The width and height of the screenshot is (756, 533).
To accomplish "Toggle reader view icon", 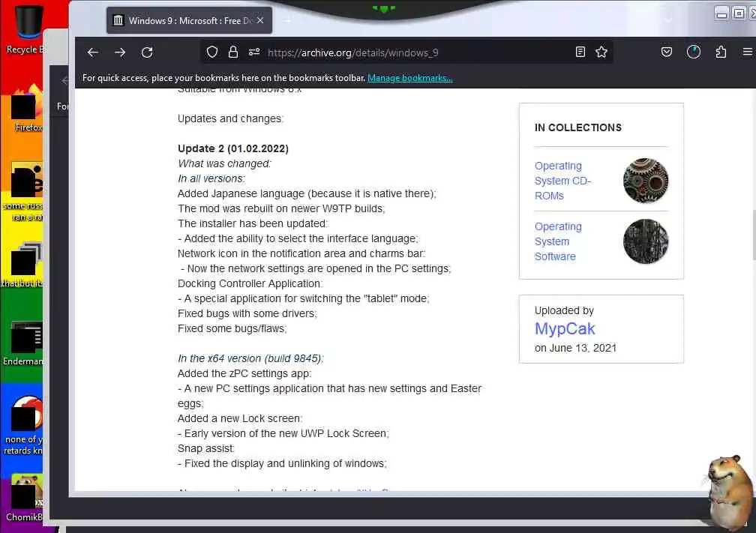I will coord(580,52).
